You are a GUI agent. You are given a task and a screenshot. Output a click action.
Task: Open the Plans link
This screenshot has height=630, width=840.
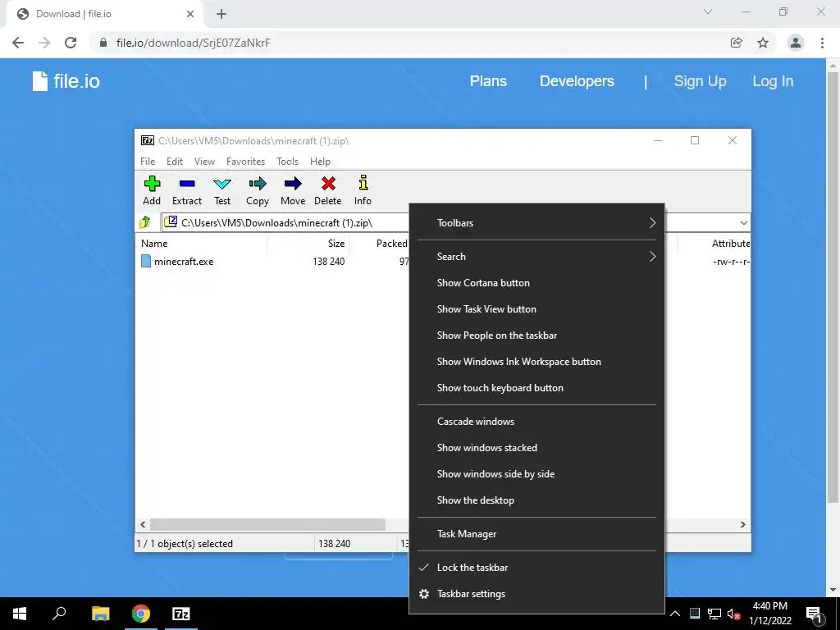[x=488, y=81]
